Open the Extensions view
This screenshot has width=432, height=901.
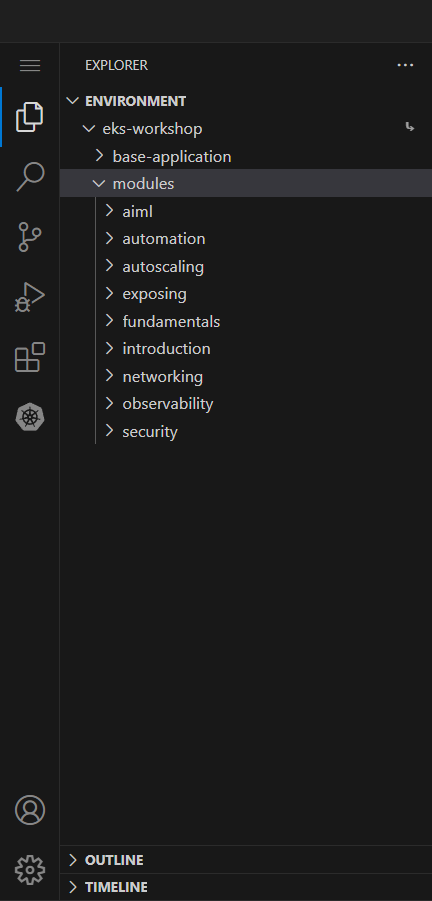pos(30,357)
